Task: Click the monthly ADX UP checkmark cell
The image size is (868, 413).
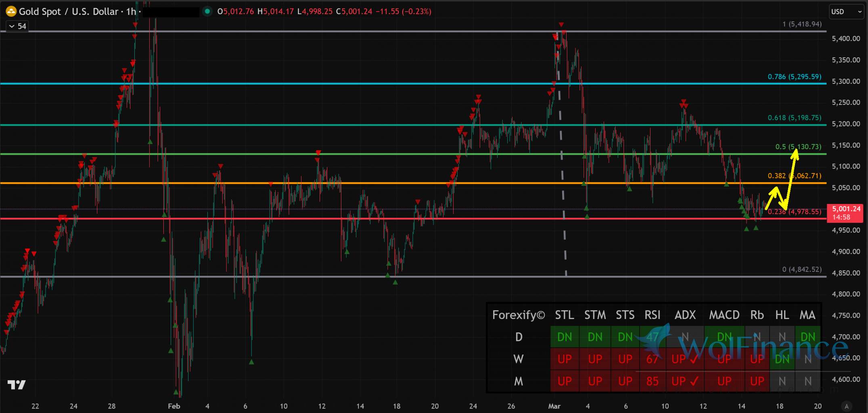Action: tap(685, 381)
